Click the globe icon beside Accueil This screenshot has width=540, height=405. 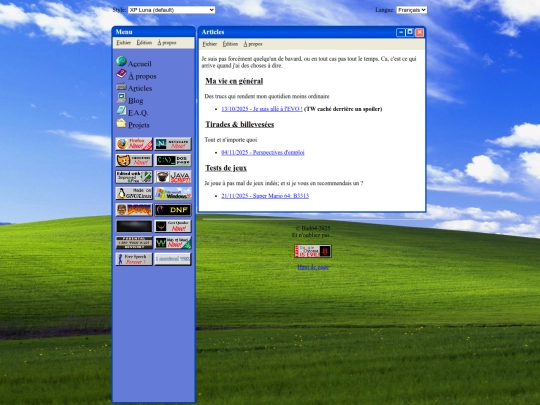[121, 61]
